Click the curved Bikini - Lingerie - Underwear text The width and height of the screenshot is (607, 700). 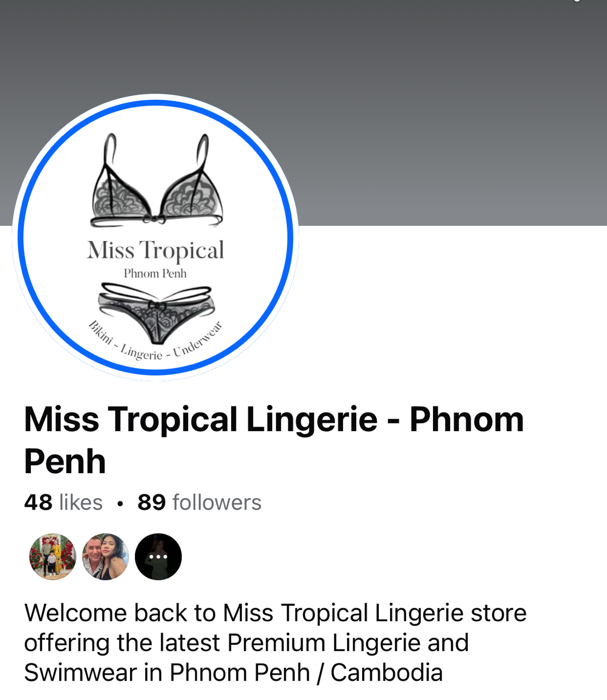pyautogui.click(x=155, y=342)
